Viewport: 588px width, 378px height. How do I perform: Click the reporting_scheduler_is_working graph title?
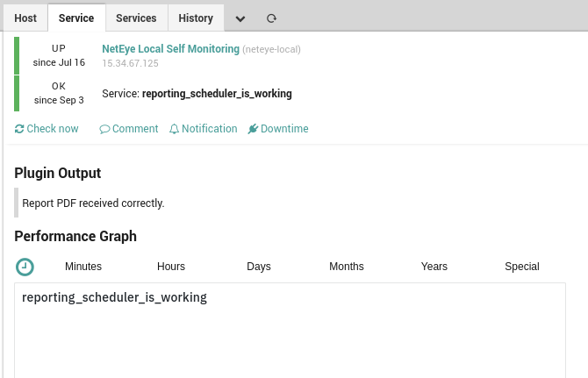(x=114, y=297)
